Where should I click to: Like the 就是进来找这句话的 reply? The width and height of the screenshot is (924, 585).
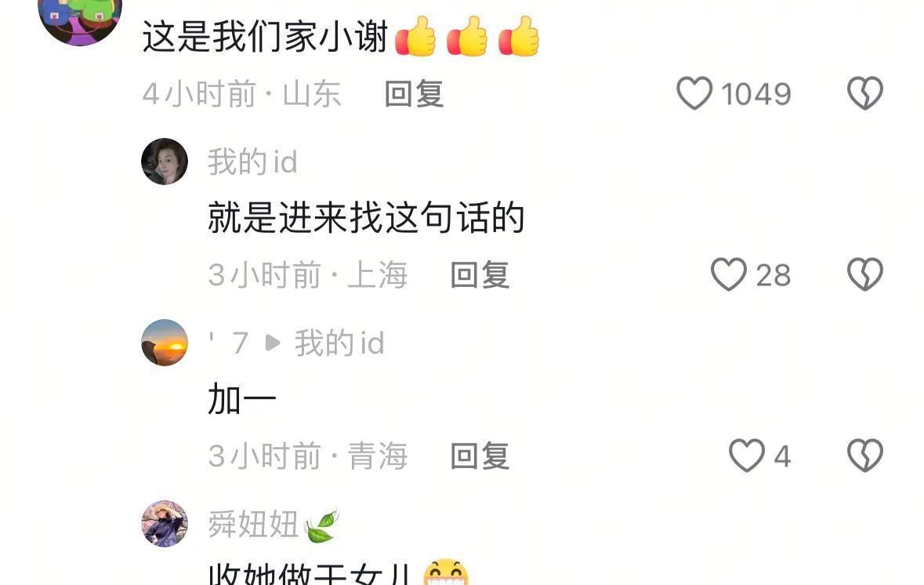tap(729, 274)
